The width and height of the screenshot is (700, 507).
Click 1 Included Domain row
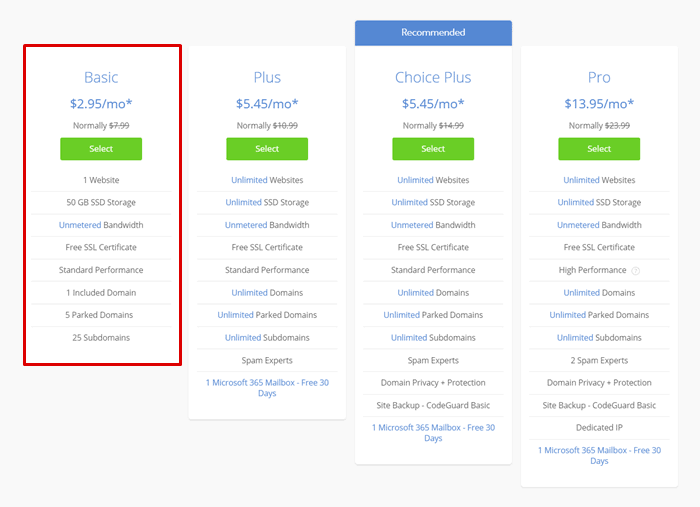coord(101,292)
